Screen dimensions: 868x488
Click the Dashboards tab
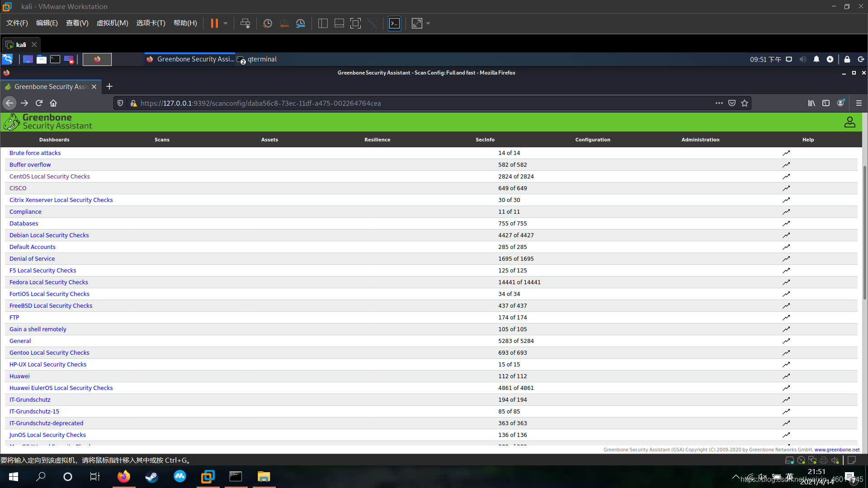[x=54, y=140]
